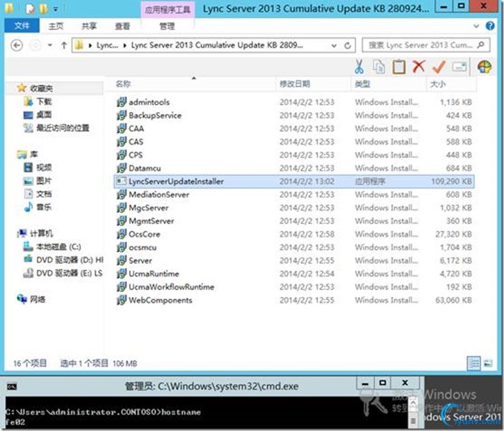Select DVD 驱动器 (D:) in navigation pane
The height and width of the screenshot is (431, 504).
tap(70, 260)
